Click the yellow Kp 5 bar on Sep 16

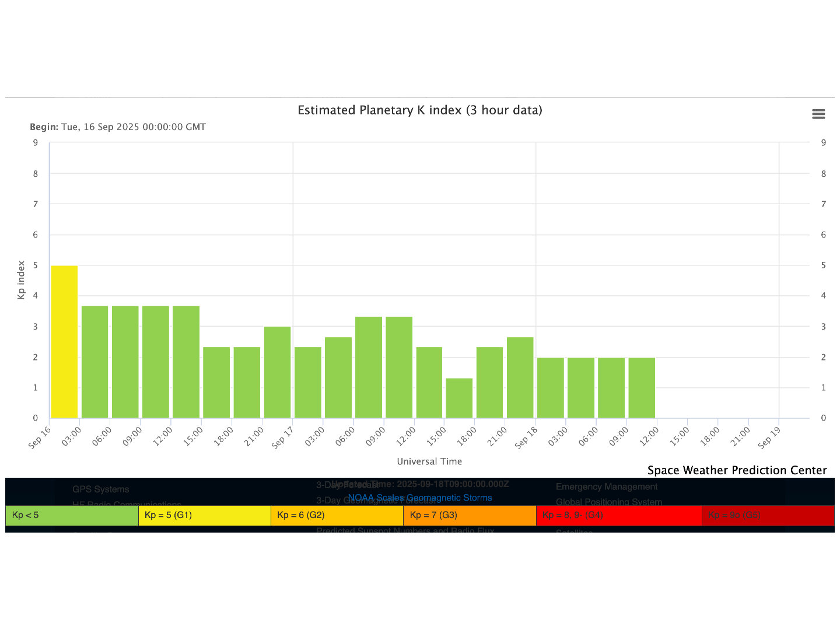[x=64, y=342]
